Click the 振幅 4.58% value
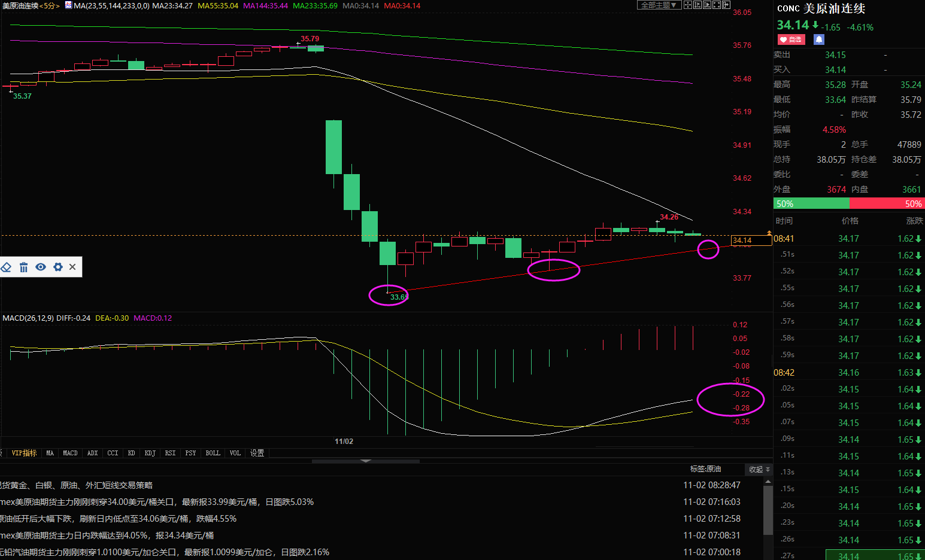The width and height of the screenshot is (925, 560). (834, 130)
